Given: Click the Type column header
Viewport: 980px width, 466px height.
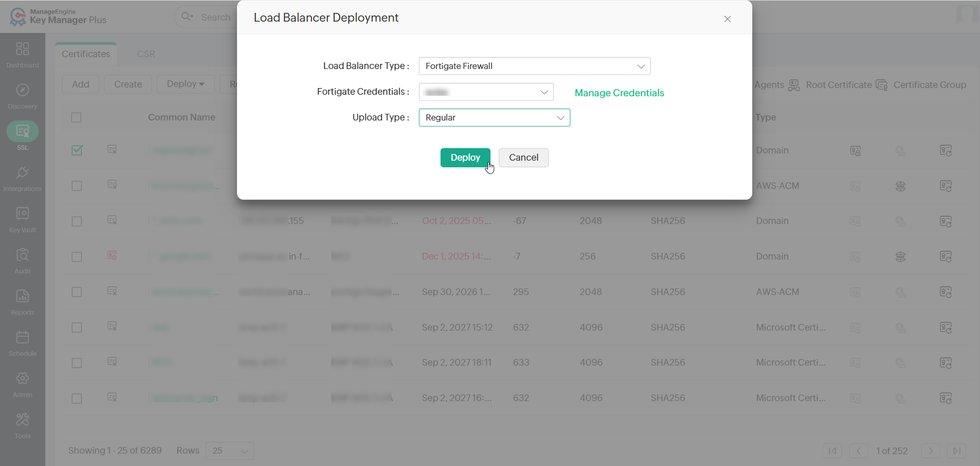Looking at the screenshot, I should click(766, 117).
